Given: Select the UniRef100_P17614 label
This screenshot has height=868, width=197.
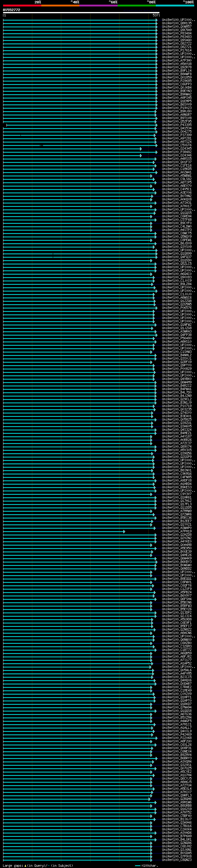Looking at the screenshot, I should pos(176,50).
